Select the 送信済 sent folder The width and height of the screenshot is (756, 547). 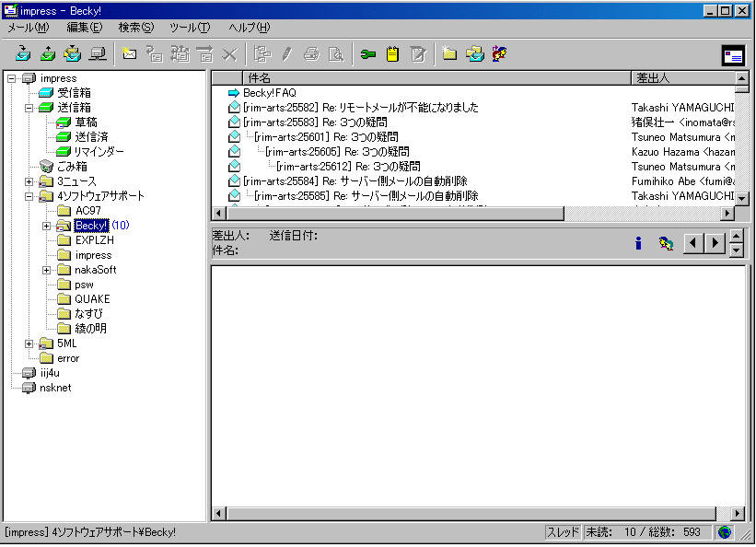click(91, 137)
